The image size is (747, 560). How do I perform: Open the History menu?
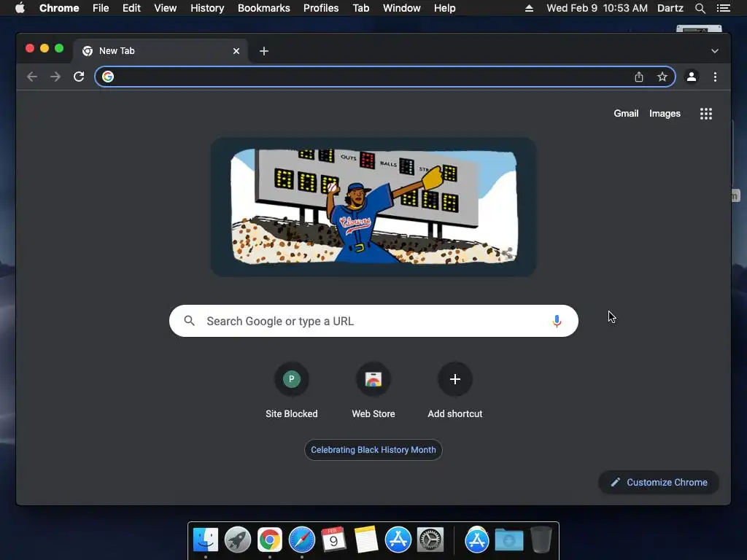coord(207,8)
